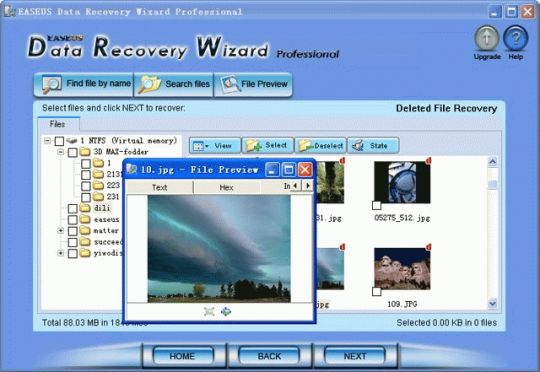Check the dili folder checkbox
540x372 pixels.
point(72,208)
